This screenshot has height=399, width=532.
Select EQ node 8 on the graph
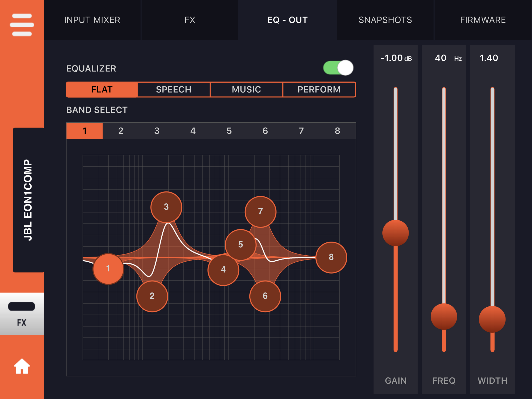331,257
